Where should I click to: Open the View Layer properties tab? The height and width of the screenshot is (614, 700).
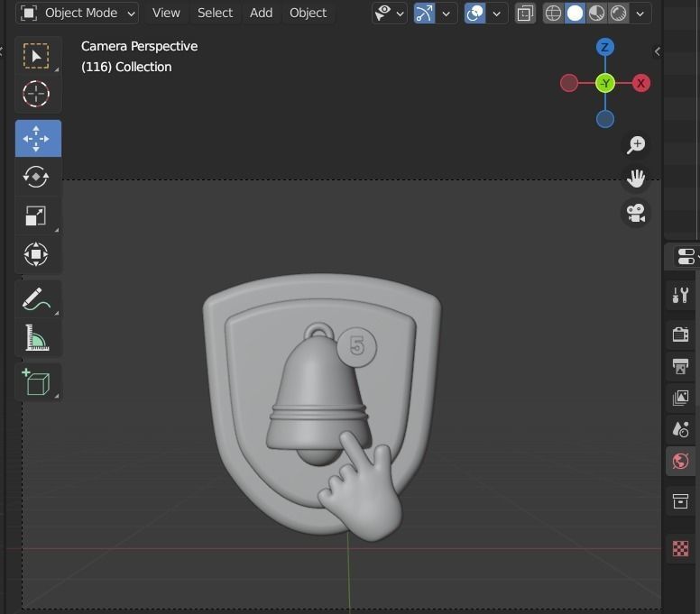tap(680, 398)
